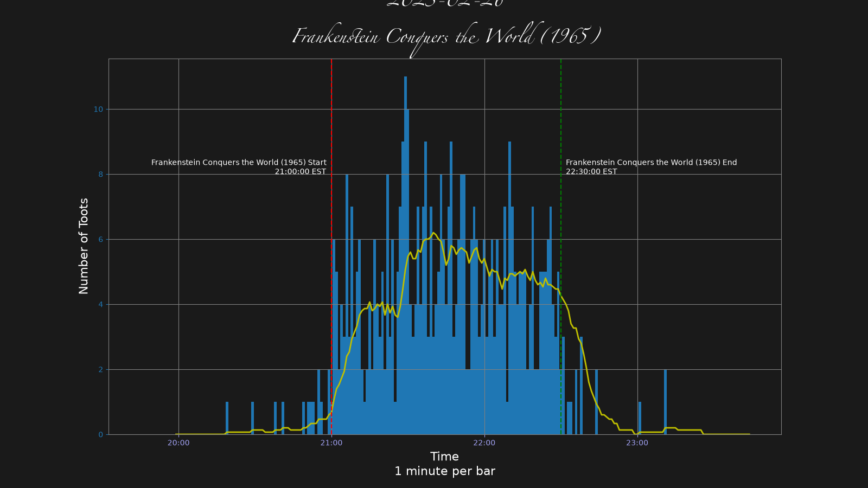
Task: Click the y-axis tick label 10
Action: tap(98, 110)
